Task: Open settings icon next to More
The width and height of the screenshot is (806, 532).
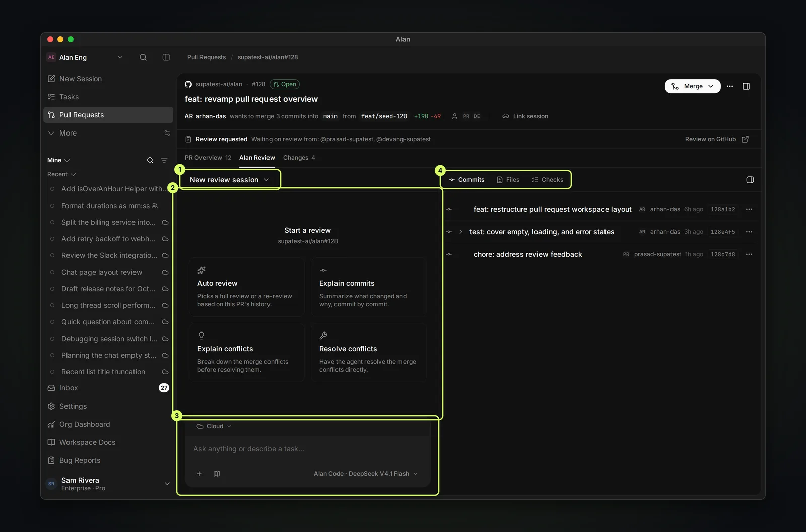Action: (x=167, y=133)
